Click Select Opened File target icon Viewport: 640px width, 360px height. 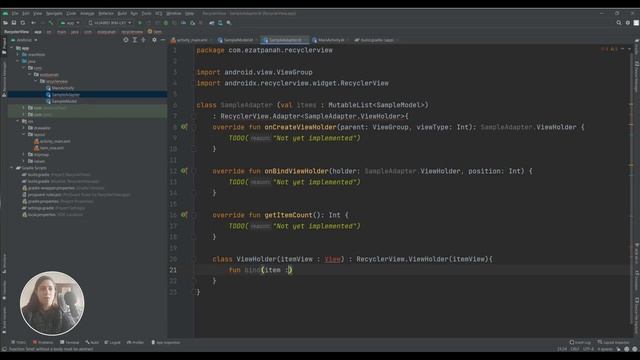click(x=126, y=40)
